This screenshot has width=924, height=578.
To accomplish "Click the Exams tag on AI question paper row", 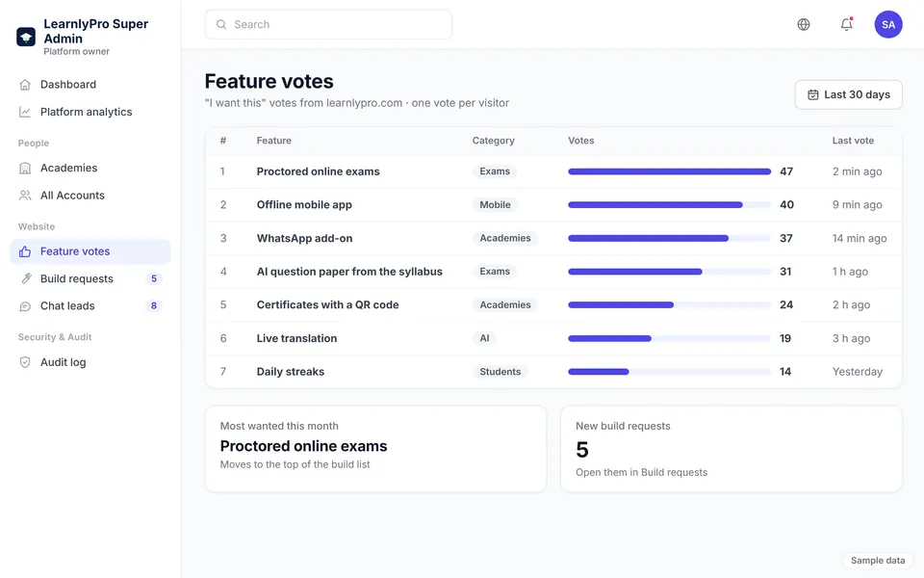I will (495, 272).
